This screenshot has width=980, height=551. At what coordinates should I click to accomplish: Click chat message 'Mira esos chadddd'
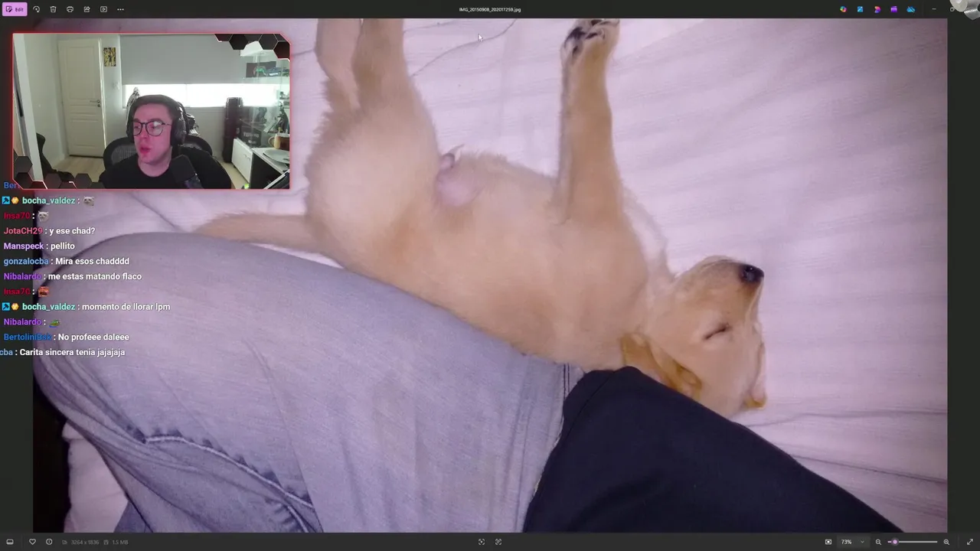92,262
